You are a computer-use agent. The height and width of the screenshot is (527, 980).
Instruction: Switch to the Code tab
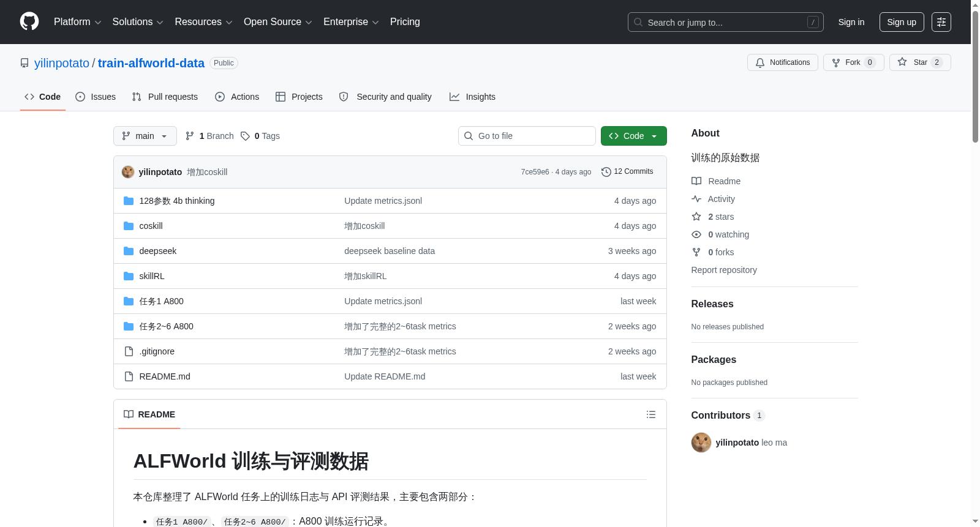(x=43, y=97)
